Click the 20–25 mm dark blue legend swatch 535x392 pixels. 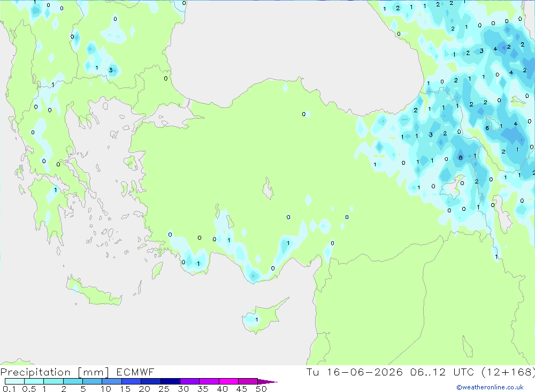pyautogui.click(x=151, y=381)
